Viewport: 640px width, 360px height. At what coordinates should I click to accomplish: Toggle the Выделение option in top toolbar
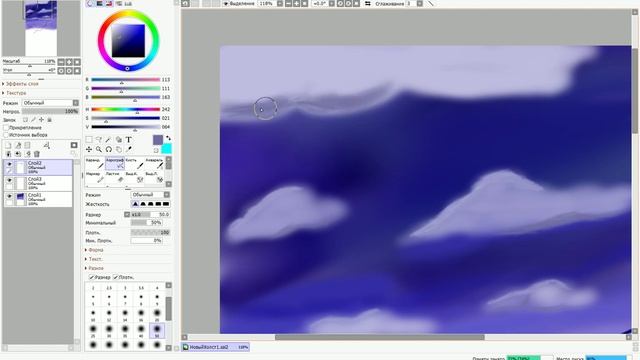click(238, 3)
